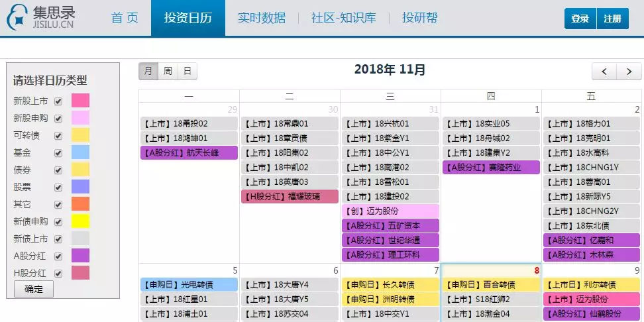Open 【上市】18格力01 event
The height and width of the screenshot is (322, 644).
click(x=592, y=124)
